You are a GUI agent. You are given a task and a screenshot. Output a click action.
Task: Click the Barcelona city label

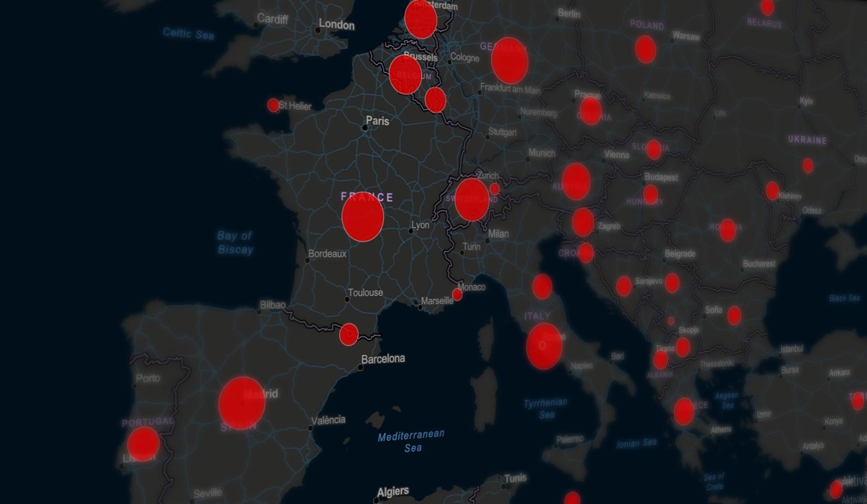(x=383, y=359)
